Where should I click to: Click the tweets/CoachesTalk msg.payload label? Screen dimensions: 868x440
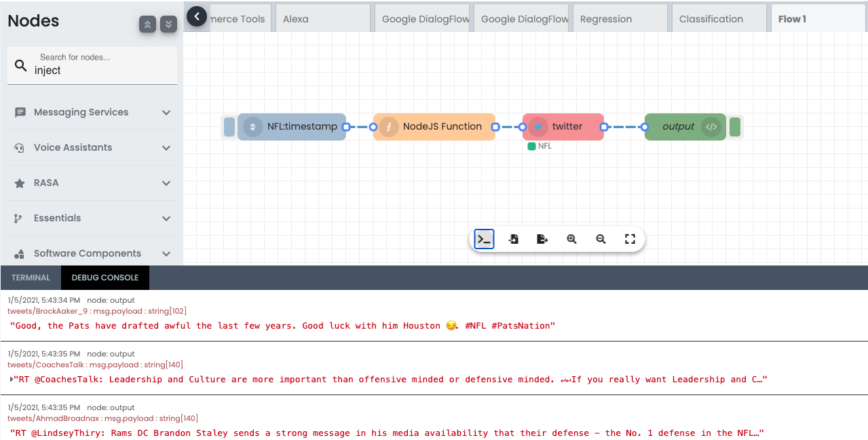coord(95,365)
